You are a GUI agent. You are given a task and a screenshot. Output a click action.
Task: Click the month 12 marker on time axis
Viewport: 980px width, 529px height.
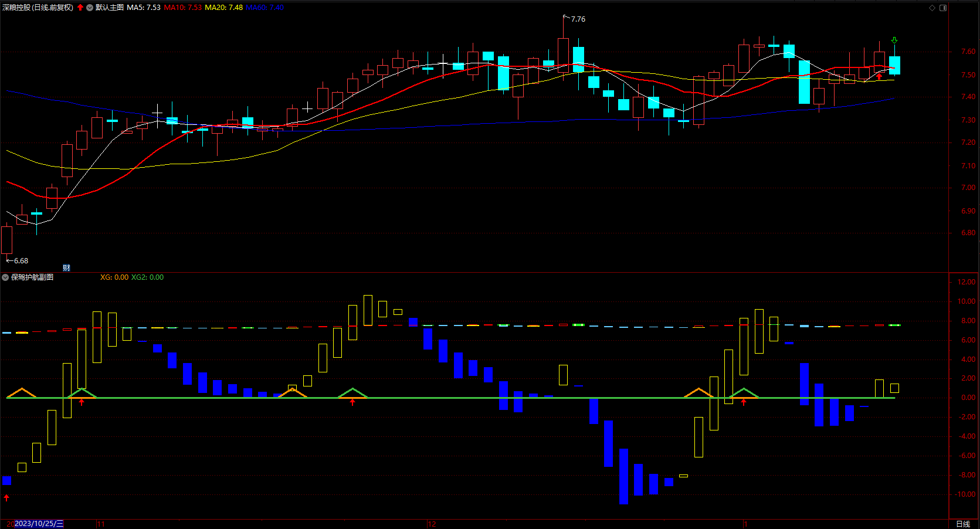pos(432,524)
